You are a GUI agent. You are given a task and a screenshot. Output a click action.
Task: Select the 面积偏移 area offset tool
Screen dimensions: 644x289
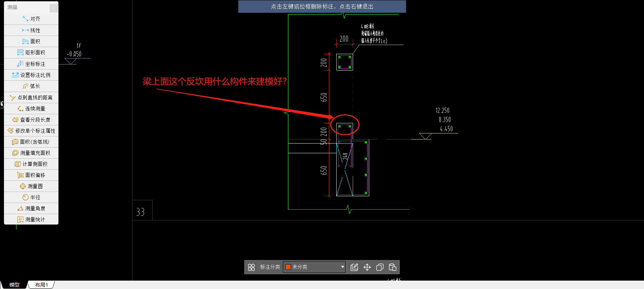tap(31, 175)
